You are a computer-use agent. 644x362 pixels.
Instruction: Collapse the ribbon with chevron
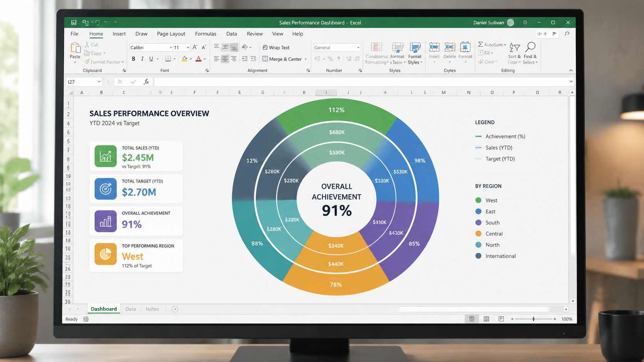coord(571,70)
